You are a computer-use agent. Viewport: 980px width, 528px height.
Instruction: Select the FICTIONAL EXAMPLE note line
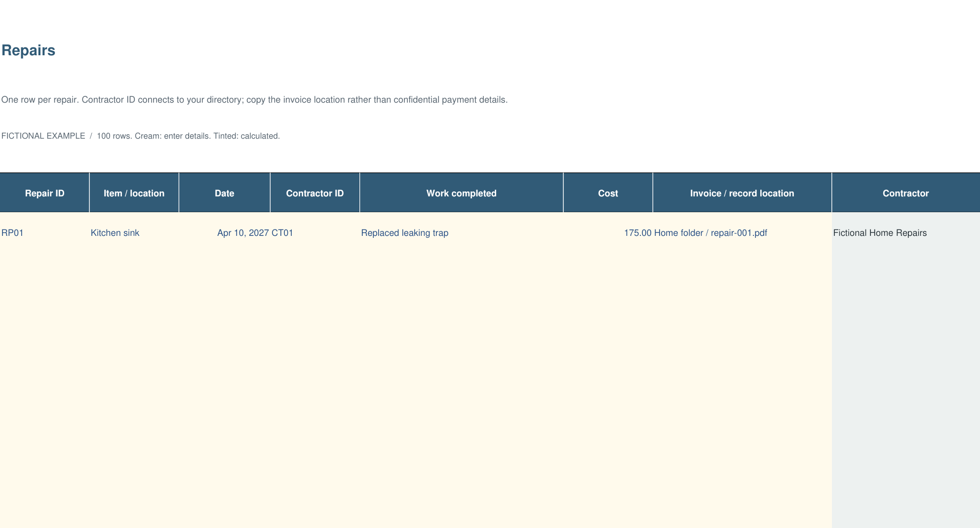coord(140,136)
